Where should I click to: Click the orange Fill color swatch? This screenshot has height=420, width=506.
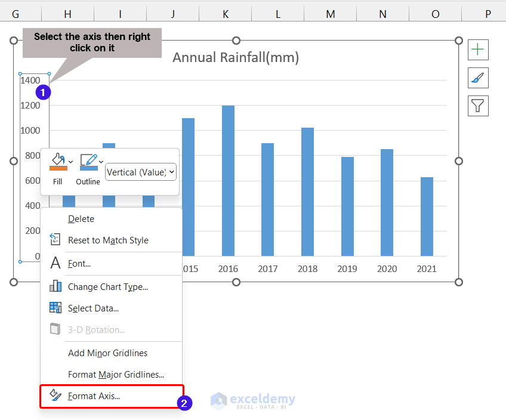point(58,169)
